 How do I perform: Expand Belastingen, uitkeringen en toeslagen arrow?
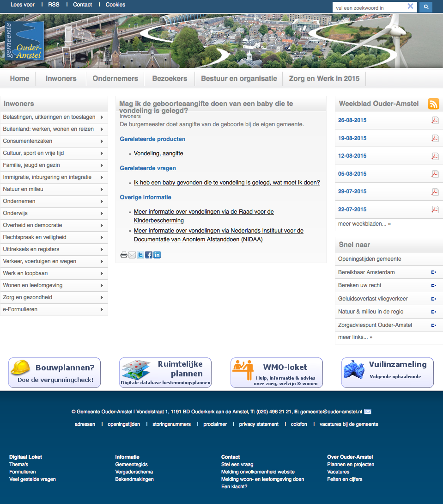click(x=102, y=117)
